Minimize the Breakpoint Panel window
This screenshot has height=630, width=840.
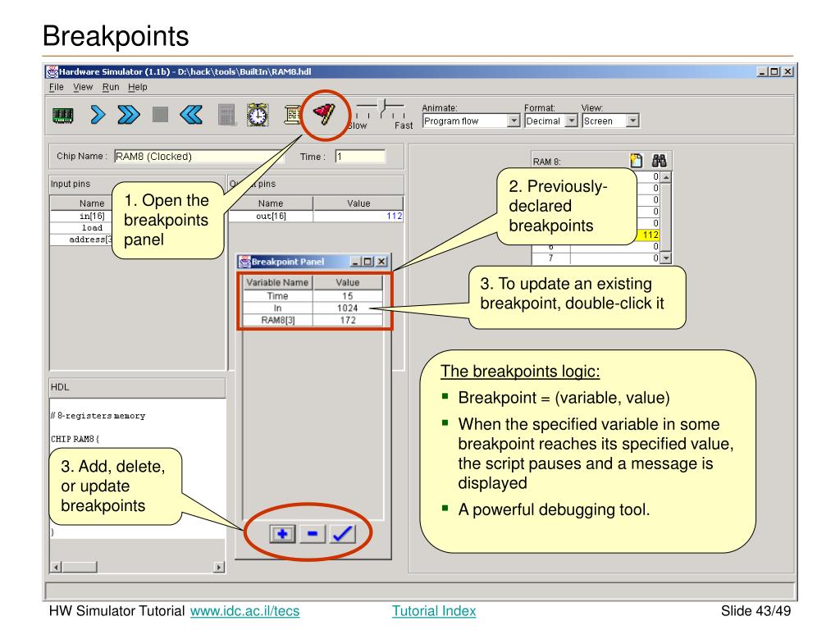click(355, 262)
